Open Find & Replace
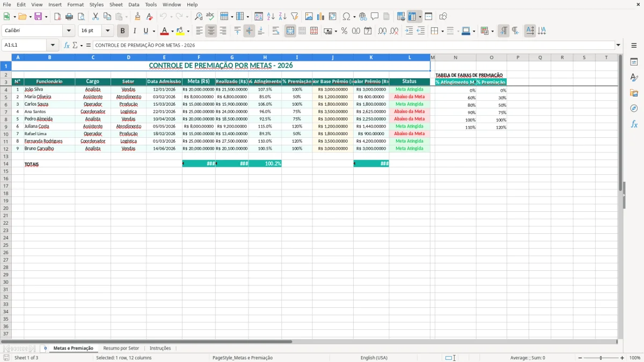Viewport: 644px width, 362px height. tap(199, 17)
